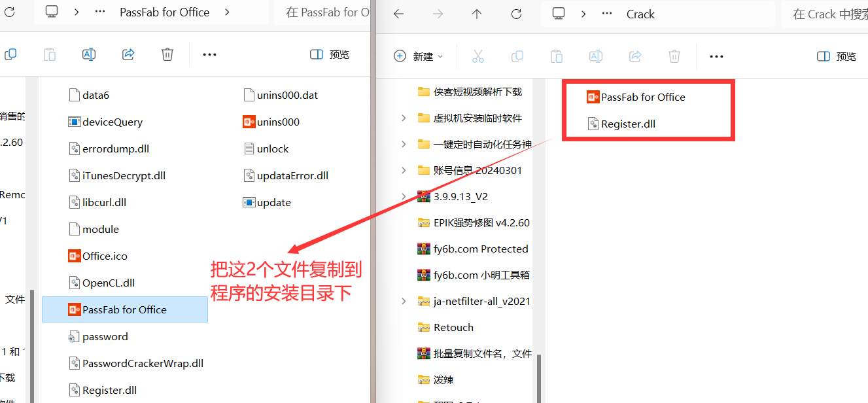This screenshot has height=403, width=868.
Task: Click the Share icon in PassFab window toolbar
Action: [129, 55]
